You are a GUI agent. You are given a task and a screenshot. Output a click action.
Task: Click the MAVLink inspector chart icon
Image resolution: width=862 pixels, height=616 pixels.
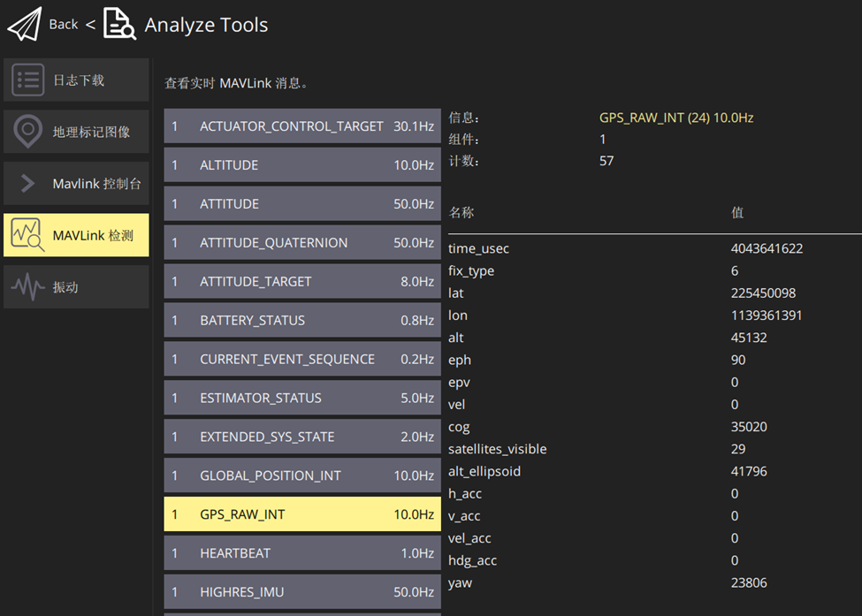tap(28, 235)
